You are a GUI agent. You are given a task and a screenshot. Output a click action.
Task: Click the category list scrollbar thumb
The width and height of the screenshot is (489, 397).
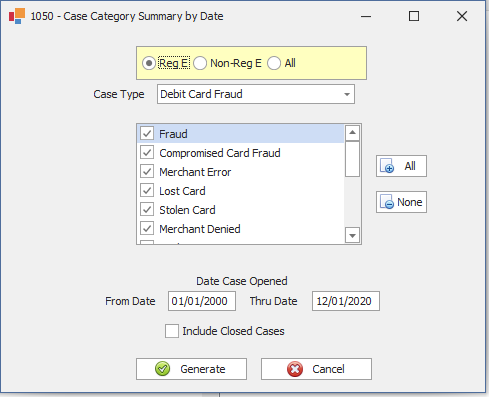[352, 159]
